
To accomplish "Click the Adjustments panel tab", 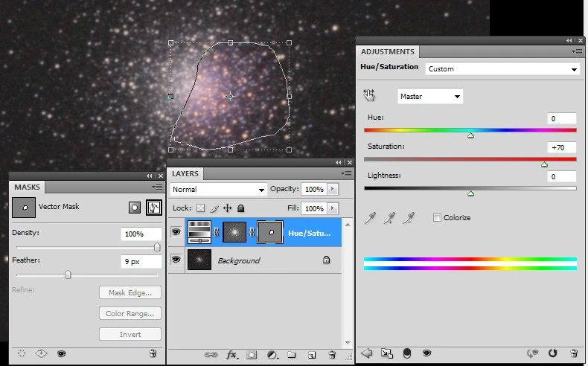I will tap(387, 52).
